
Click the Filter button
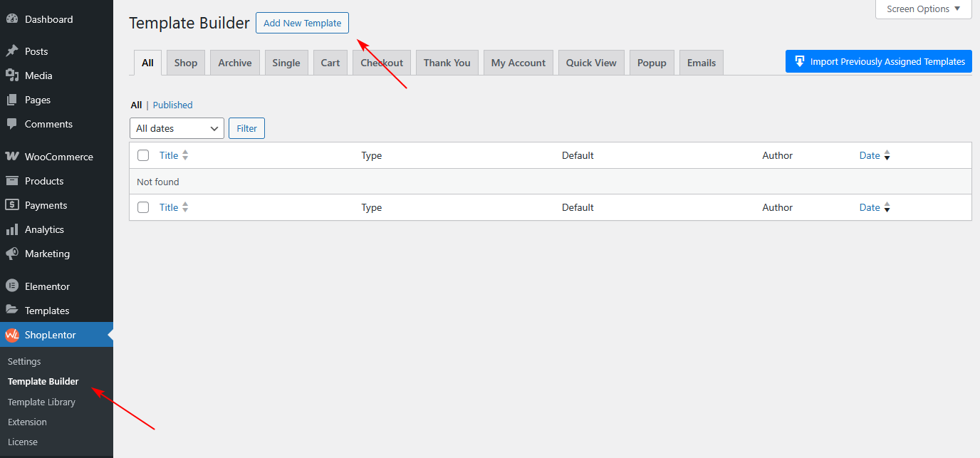click(x=247, y=128)
